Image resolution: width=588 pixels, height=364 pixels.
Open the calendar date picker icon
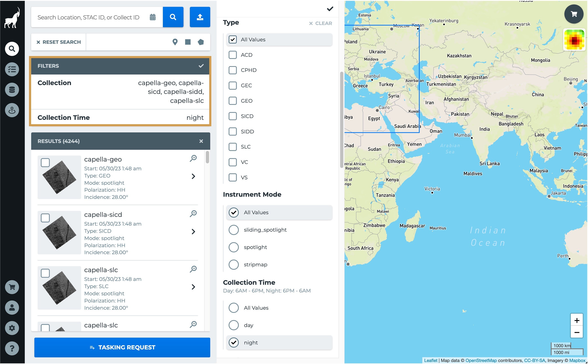tap(153, 17)
